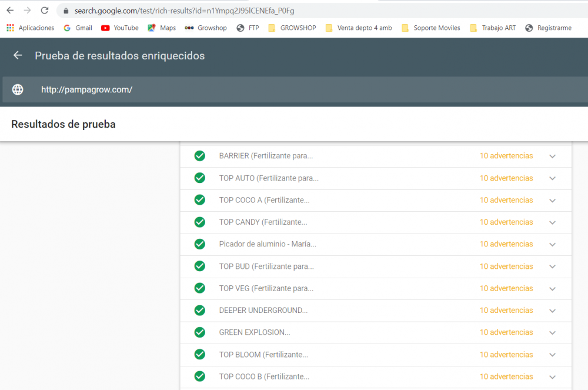Click green check icon for BARRIER
Screen dimensions: 588x390
(200, 156)
